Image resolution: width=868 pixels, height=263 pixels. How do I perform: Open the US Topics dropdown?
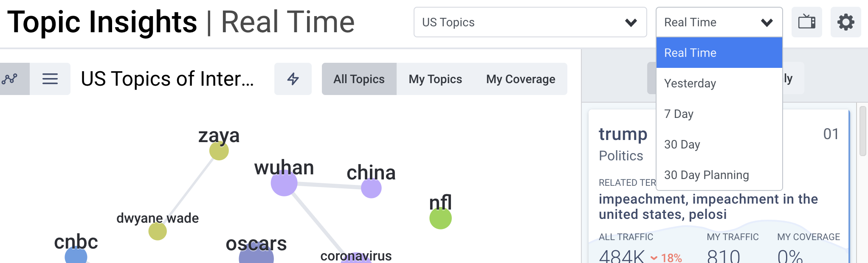pos(529,22)
